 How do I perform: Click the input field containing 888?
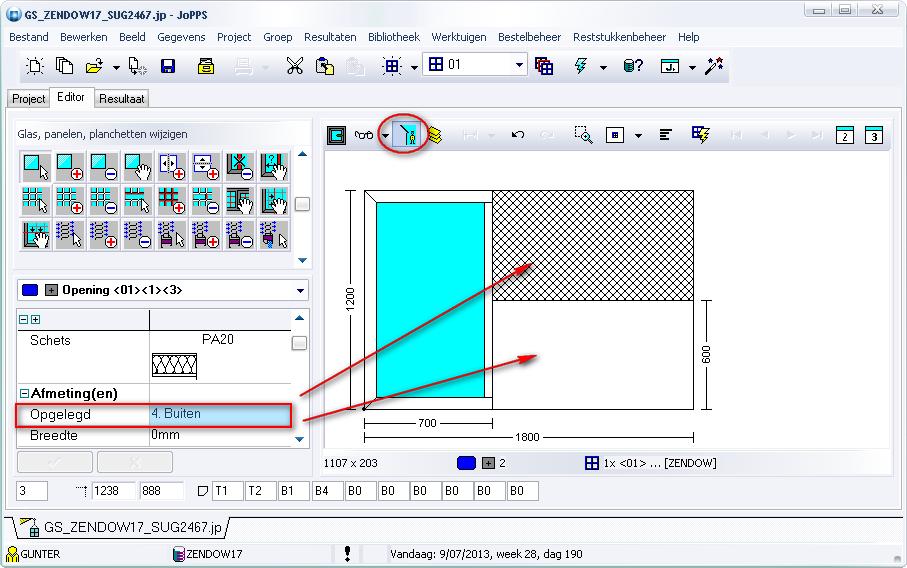(161, 491)
